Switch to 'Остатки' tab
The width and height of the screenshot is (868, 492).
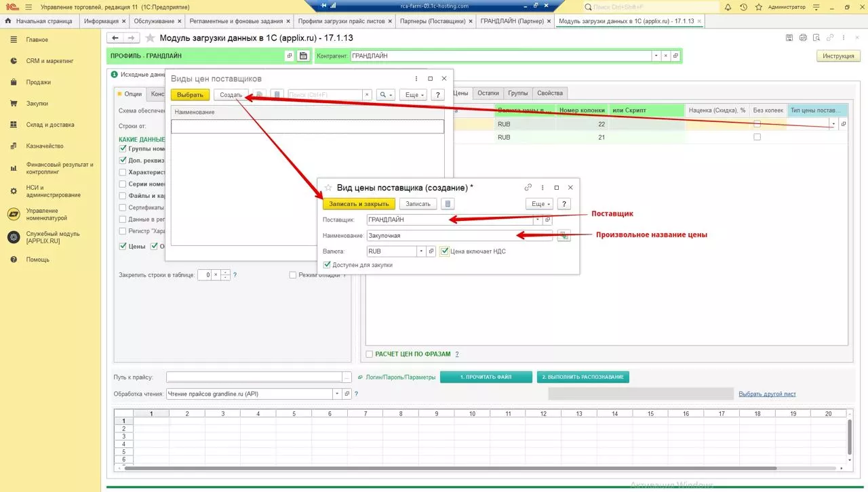pos(488,93)
